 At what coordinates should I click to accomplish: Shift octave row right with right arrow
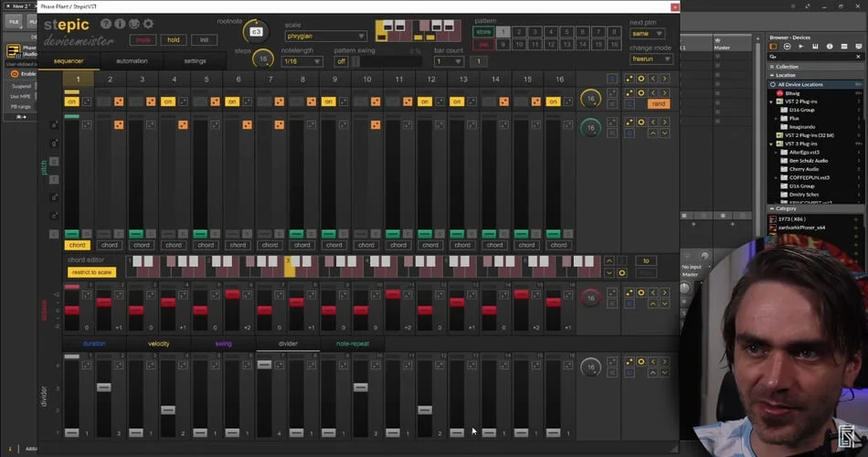click(x=665, y=292)
